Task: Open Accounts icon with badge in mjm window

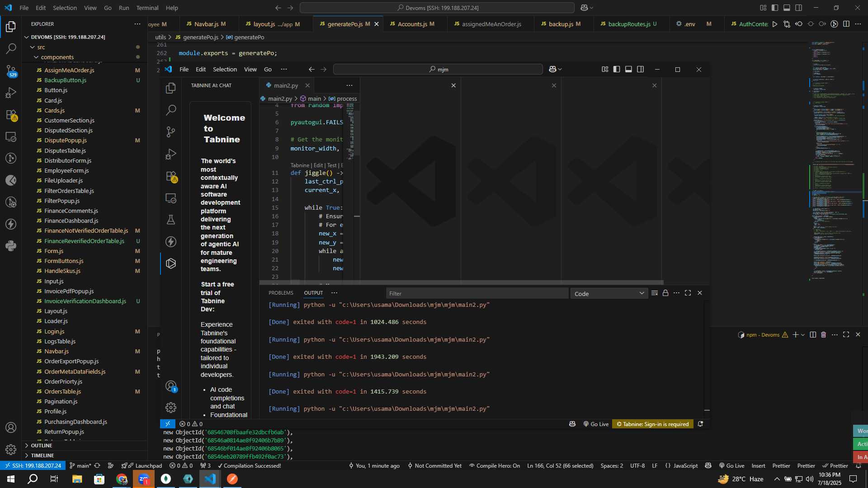Action: [171, 386]
